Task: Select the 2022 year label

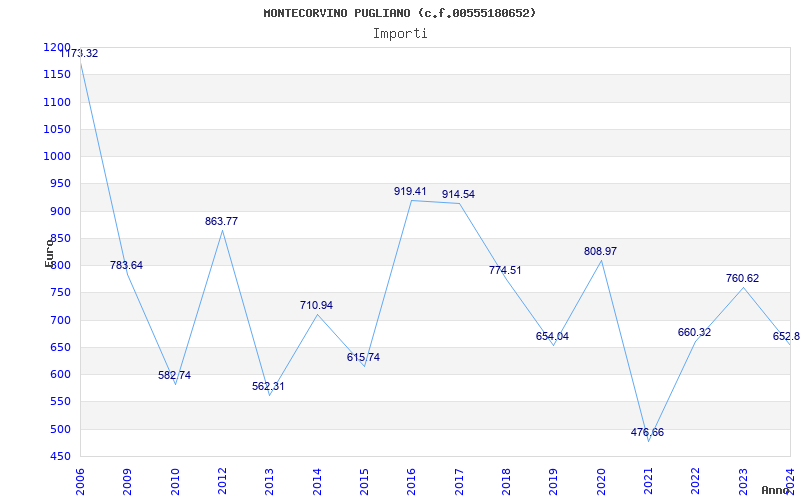Action: coord(695,481)
